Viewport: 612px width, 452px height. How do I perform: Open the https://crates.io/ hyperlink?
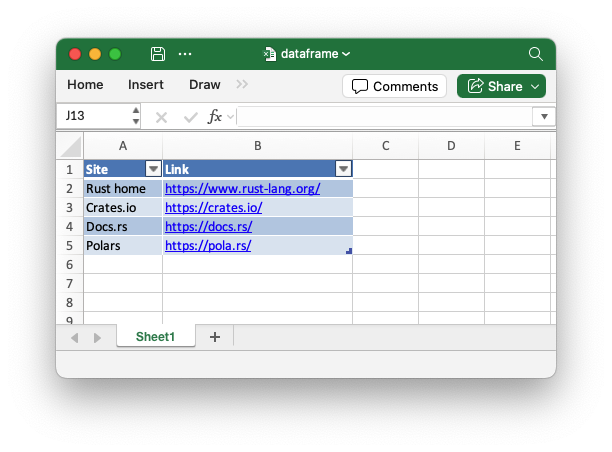tap(213, 208)
